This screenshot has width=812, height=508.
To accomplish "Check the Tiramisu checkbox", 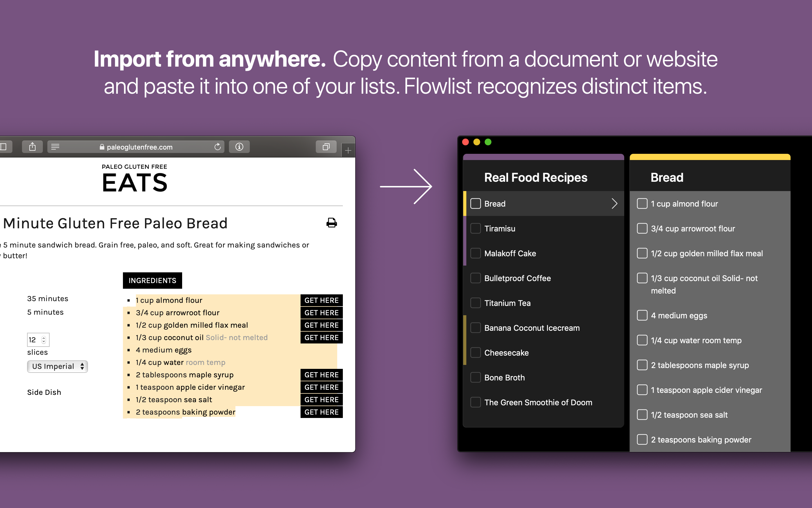I will coord(475,229).
